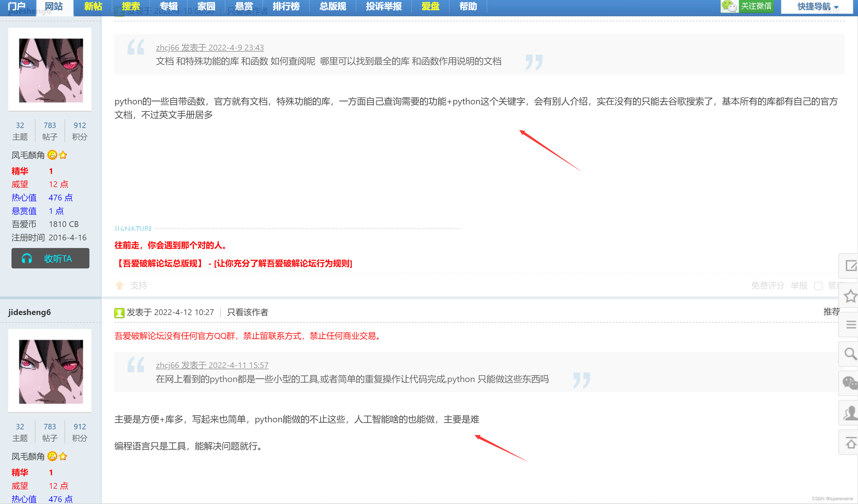This screenshot has width=858, height=504.
Task: Open the second post's user avatar
Action: tap(50, 371)
